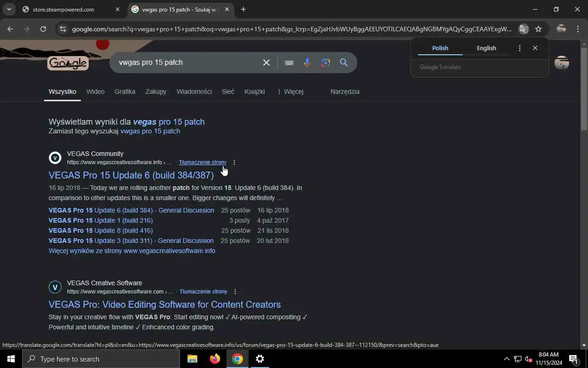Click the muted volume tray icon
Screen dimensions: 588x368
(x=528, y=359)
